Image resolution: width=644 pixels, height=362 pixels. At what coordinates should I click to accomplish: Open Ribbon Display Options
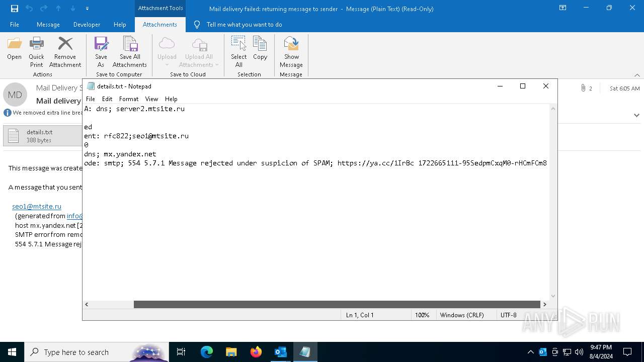tap(563, 8)
